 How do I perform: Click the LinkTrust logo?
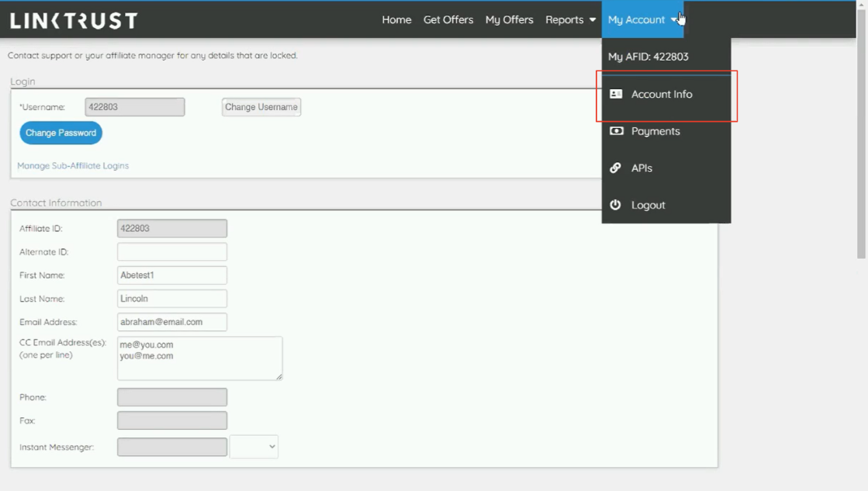(x=74, y=20)
